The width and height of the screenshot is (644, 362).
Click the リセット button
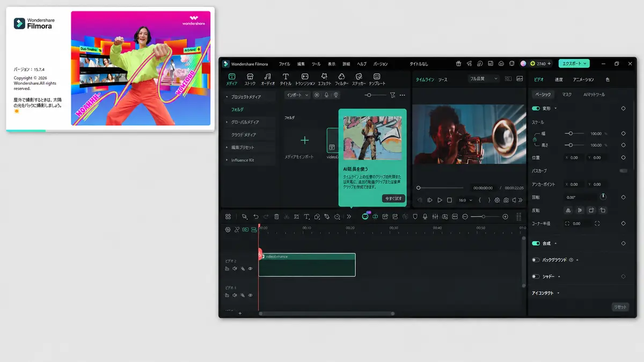[620, 307]
